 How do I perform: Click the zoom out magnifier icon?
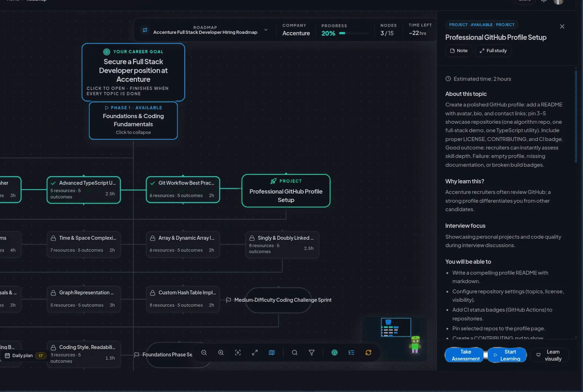(x=204, y=353)
